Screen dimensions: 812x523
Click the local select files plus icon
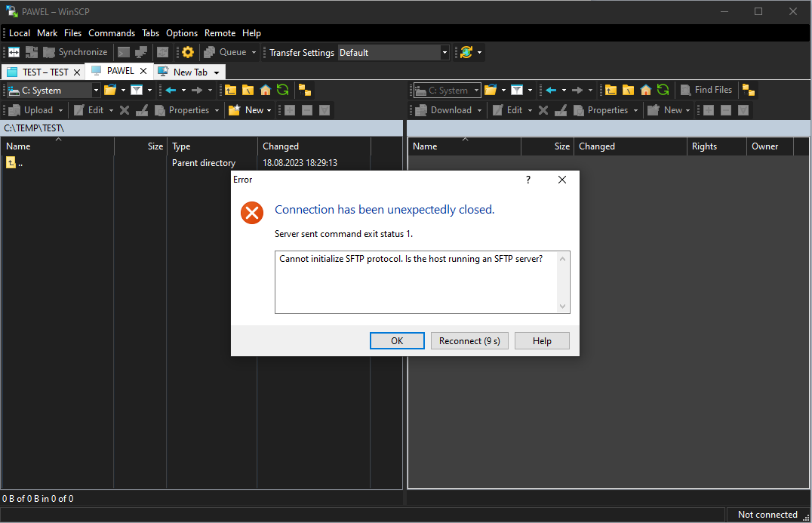tap(290, 110)
